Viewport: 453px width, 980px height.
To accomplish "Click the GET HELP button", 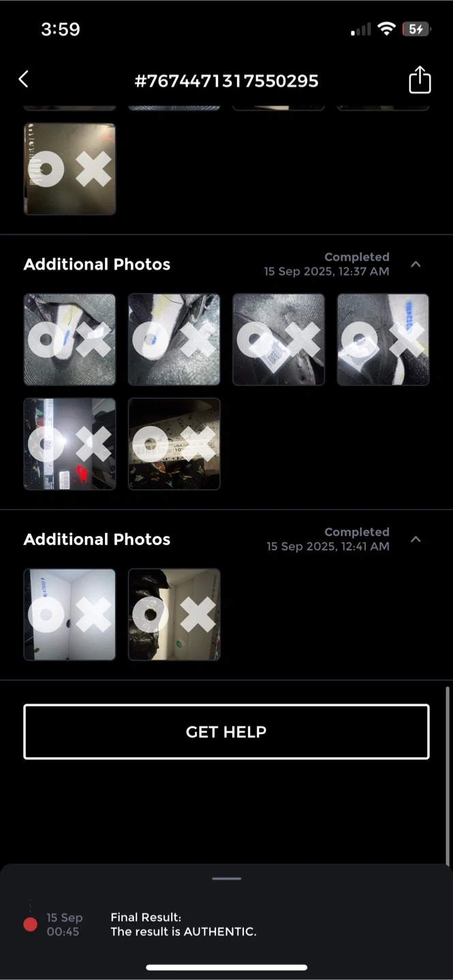I will [x=226, y=732].
